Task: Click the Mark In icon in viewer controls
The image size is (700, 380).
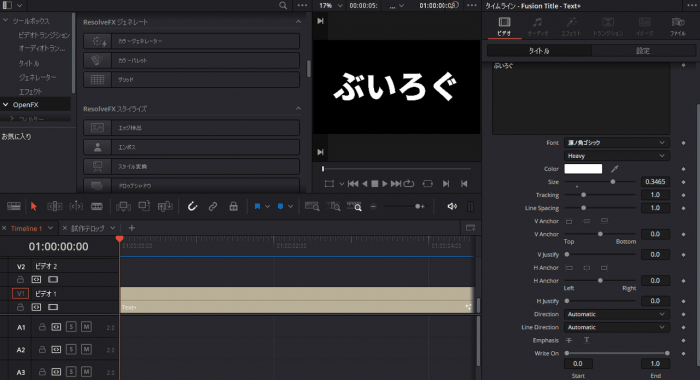Action: (446, 184)
